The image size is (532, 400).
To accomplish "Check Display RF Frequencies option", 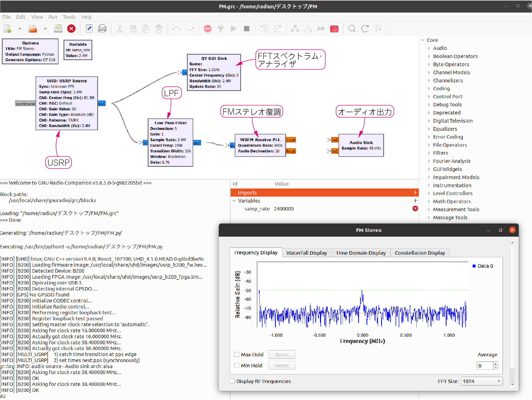I will [x=232, y=381].
